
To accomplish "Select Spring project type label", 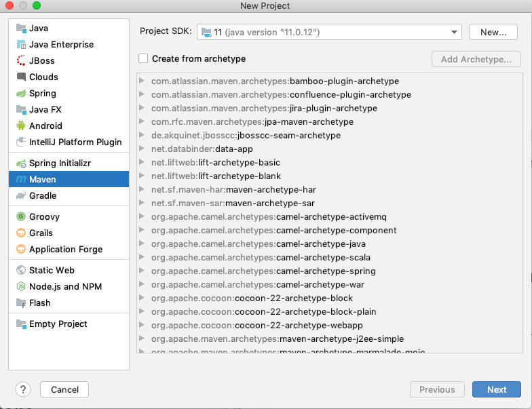I will [42, 94].
